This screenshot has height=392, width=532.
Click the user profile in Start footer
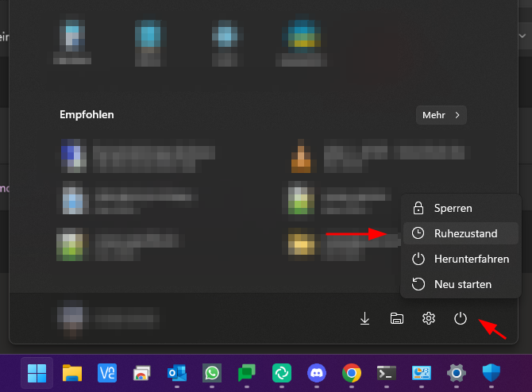pos(108,318)
